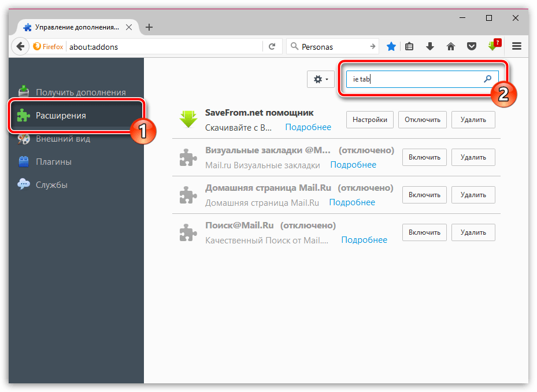This screenshot has width=537, height=392.
Task: Open Подробнее link for Визуальные закладки
Action: coord(353,165)
